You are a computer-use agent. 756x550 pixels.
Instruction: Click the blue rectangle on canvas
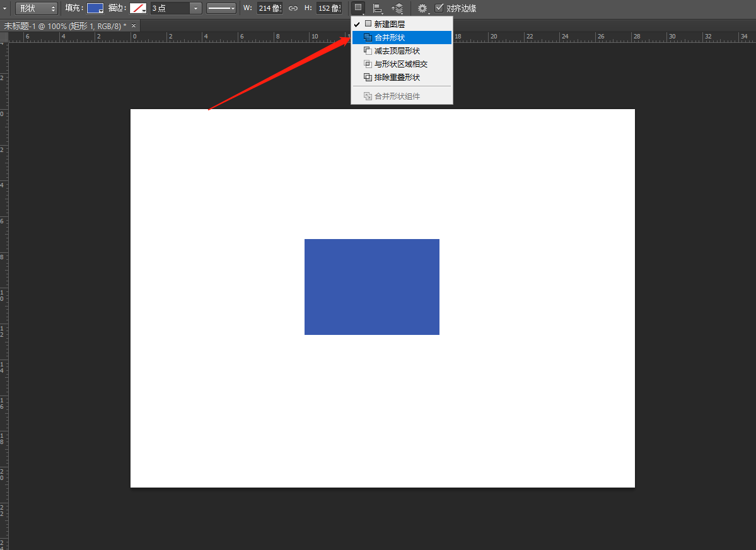click(371, 287)
